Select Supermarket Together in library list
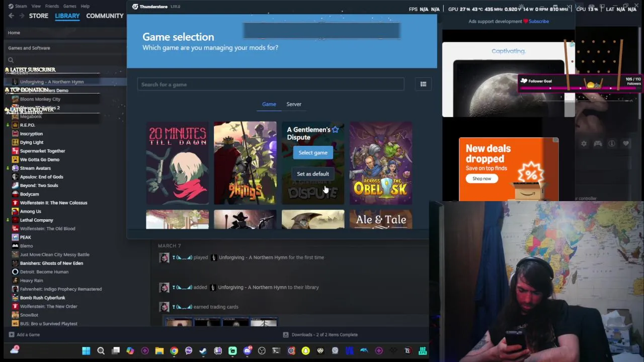Image resolution: width=644 pixels, height=362 pixels. [x=42, y=151]
